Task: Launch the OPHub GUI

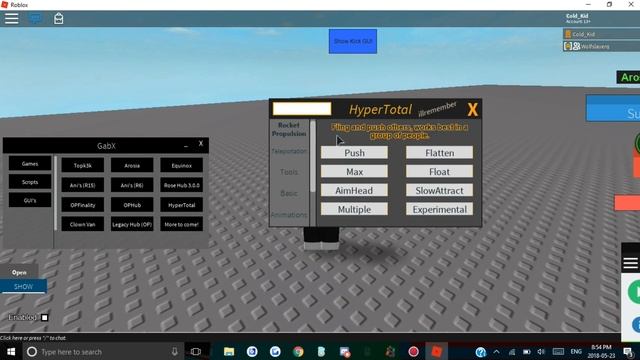Action: coord(132,204)
